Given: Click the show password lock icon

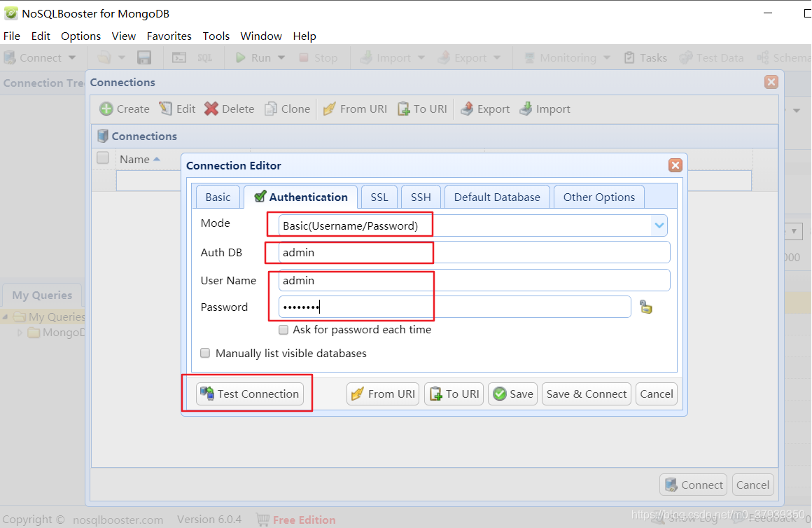Looking at the screenshot, I should click(646, 307).
